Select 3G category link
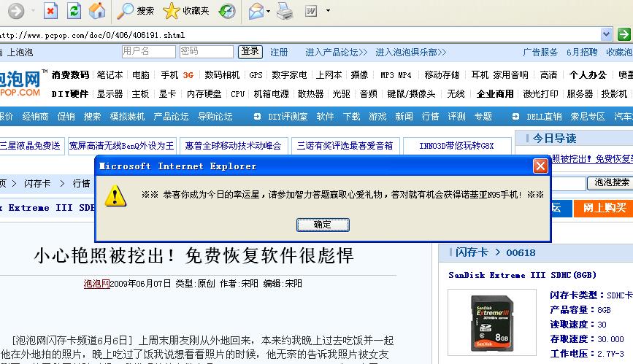The width and height of the screenshot is (633, 364). 188,75
